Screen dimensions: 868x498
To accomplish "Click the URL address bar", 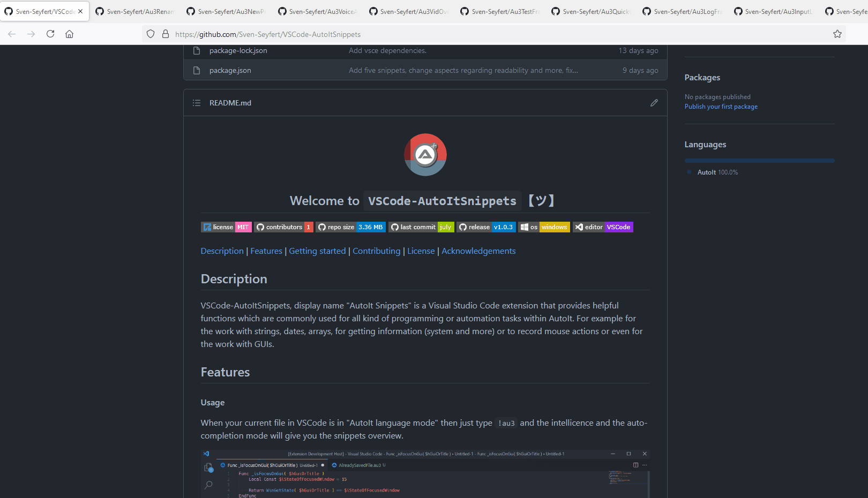I will click(493, 34).
